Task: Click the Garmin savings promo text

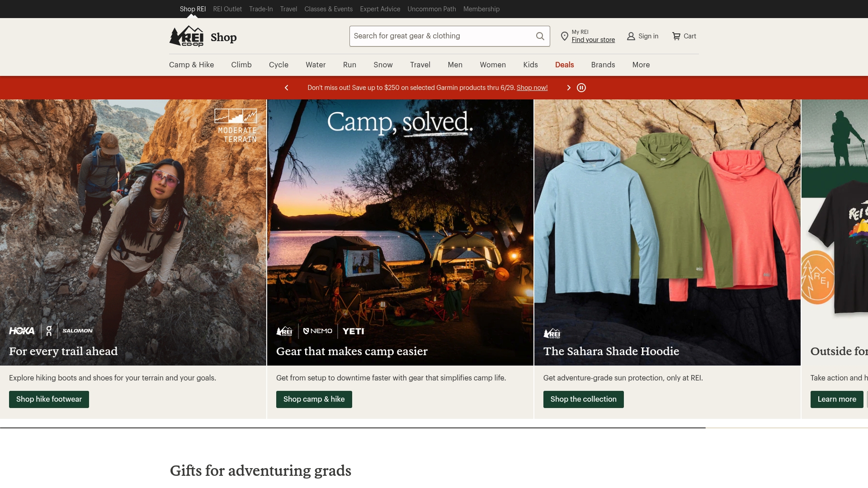Action: [411, 88]
